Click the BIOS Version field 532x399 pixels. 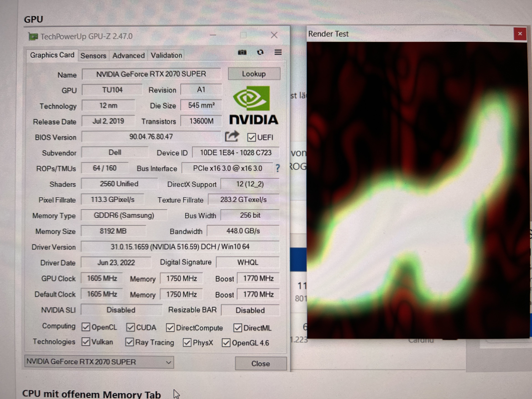click(151, 137)
